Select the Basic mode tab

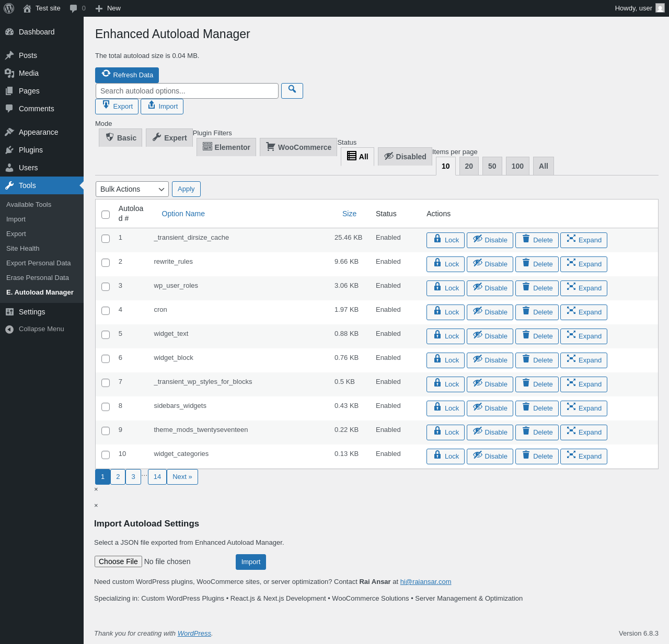coord(121,137)
